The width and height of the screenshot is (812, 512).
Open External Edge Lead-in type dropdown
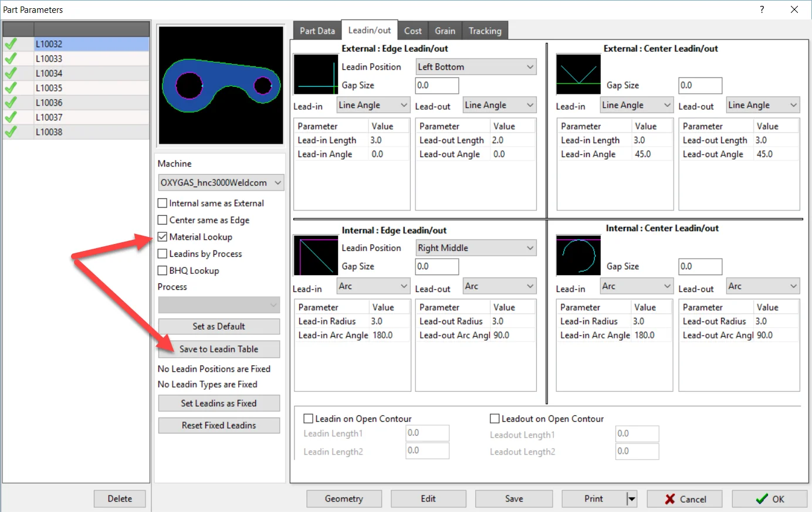click(373, 105)
